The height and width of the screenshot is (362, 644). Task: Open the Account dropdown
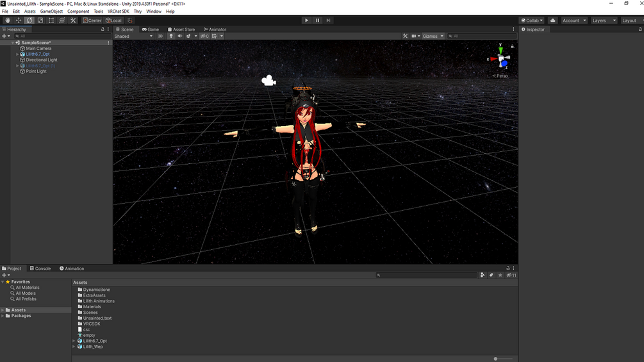pyautogui.click(x=574, y=20)
